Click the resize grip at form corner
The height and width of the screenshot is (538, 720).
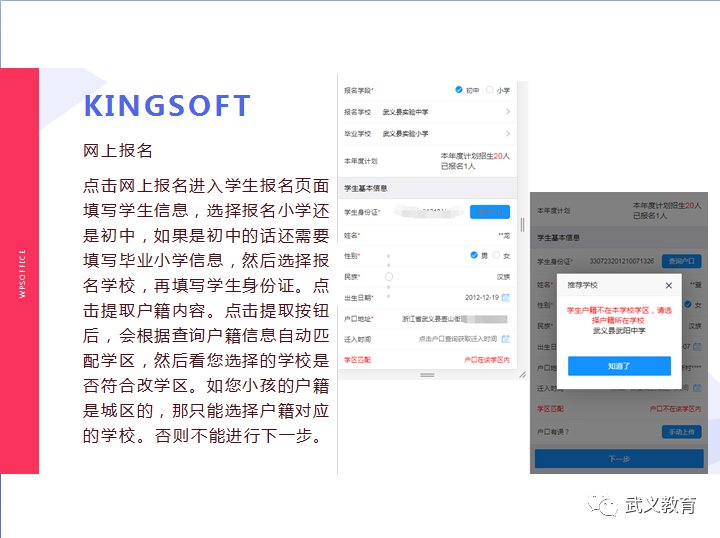click(521, 374)
